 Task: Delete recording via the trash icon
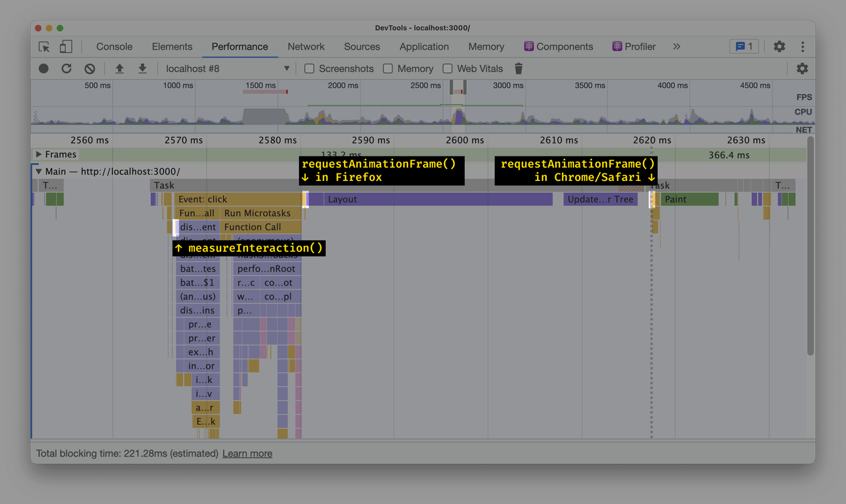pos(518,68)
